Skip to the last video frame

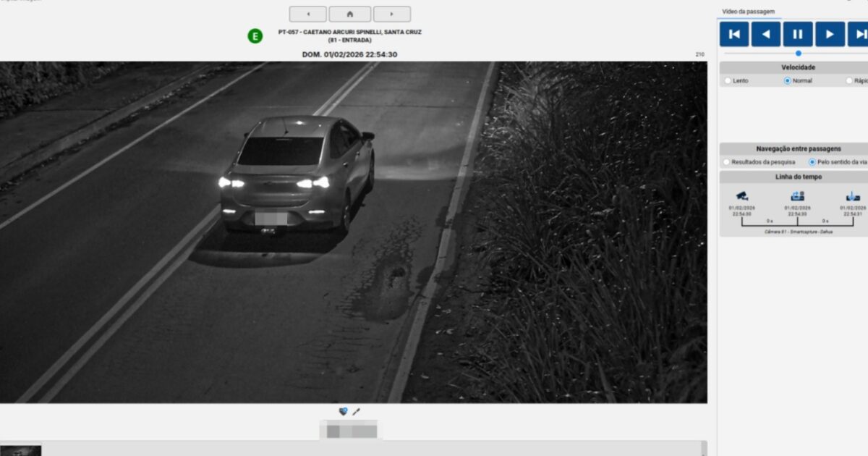[x=859, y=34]
